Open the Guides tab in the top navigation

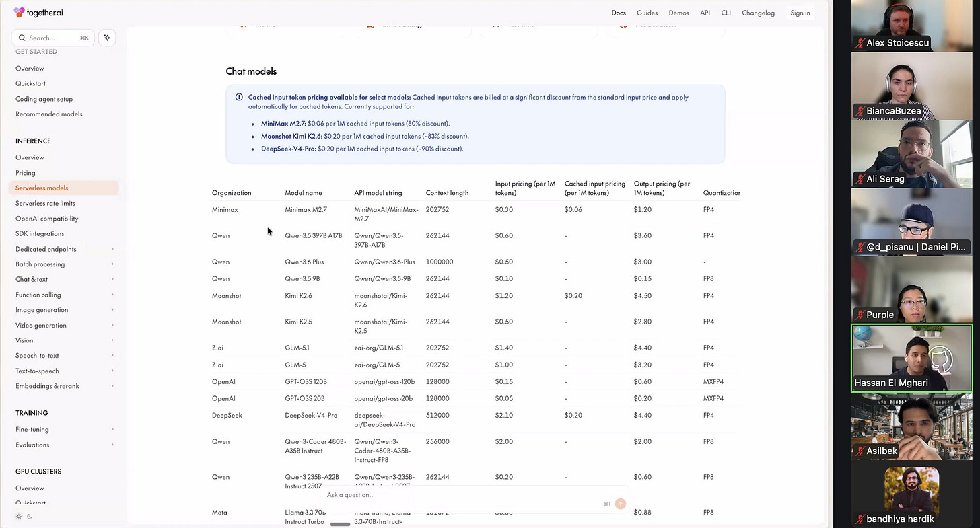[x=647, y=13]
